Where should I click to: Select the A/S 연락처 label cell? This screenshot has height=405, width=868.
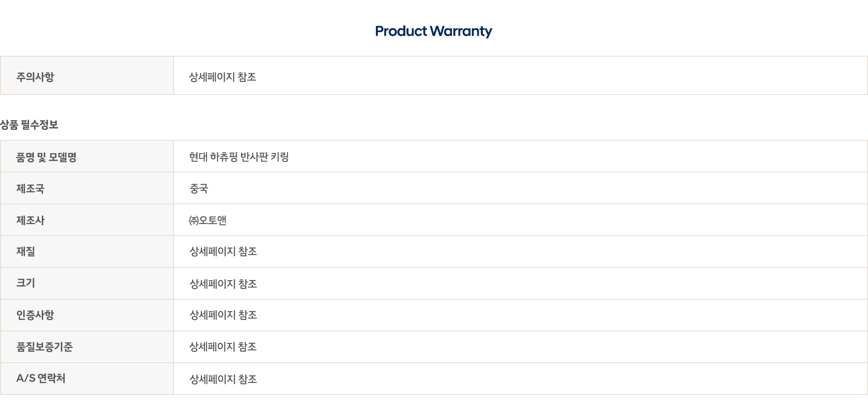pos(87,379)
